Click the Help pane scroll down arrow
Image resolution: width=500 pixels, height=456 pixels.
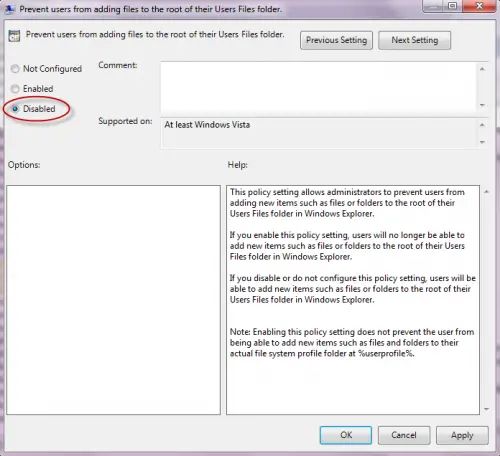point(486,409)
